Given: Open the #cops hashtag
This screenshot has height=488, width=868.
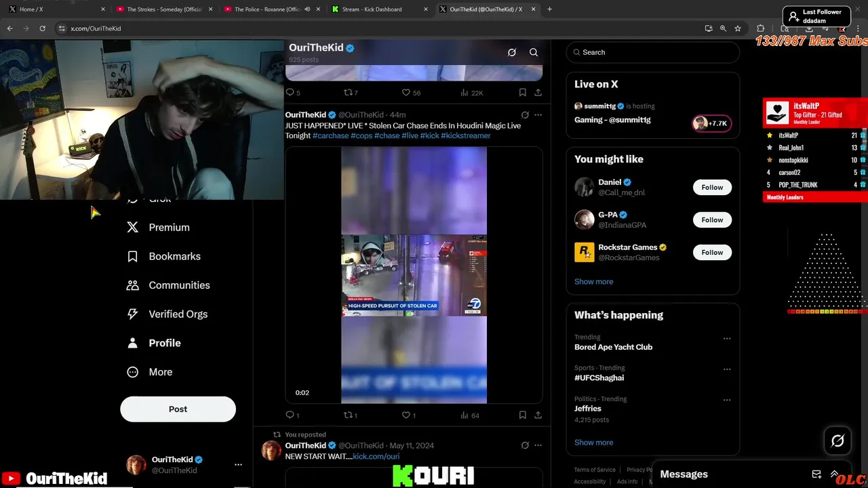Looking at the screenshot, I should tap(361, 136).
